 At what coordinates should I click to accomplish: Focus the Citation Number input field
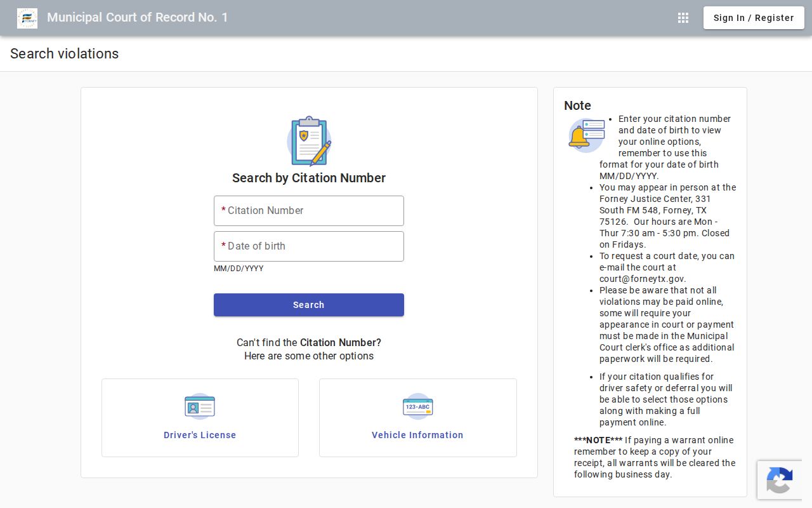309,211
